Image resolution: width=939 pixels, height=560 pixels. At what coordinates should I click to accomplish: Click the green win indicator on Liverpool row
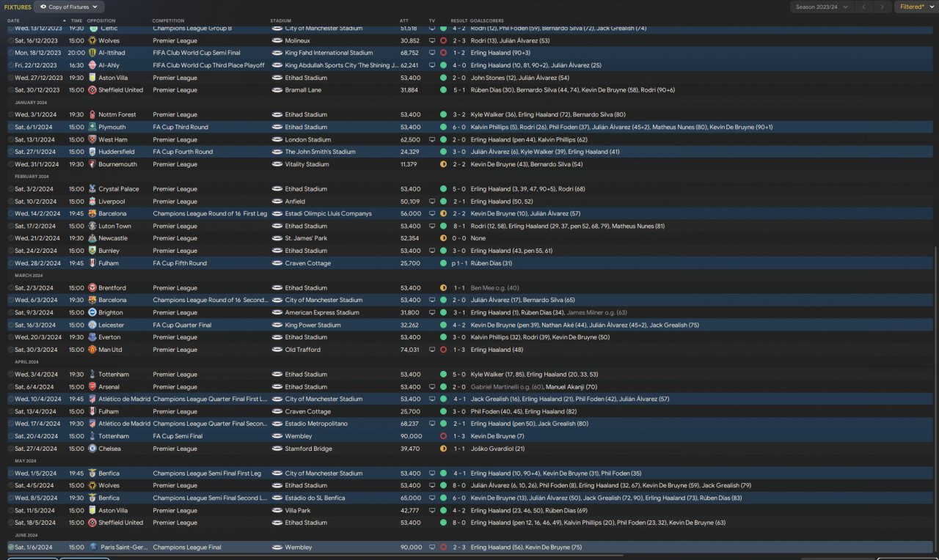(443, 202)
